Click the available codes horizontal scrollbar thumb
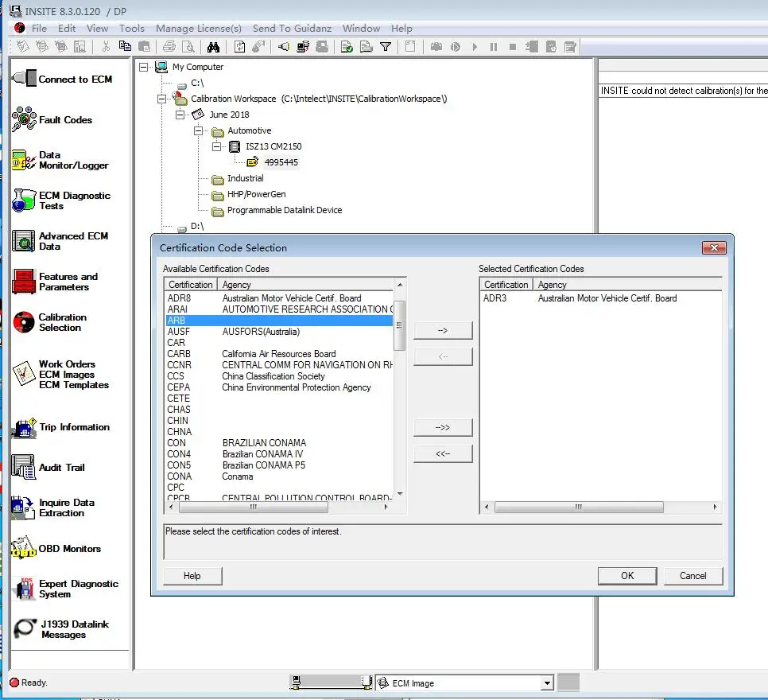The width and height of the screenshot is (768, 700). (254, 507)
